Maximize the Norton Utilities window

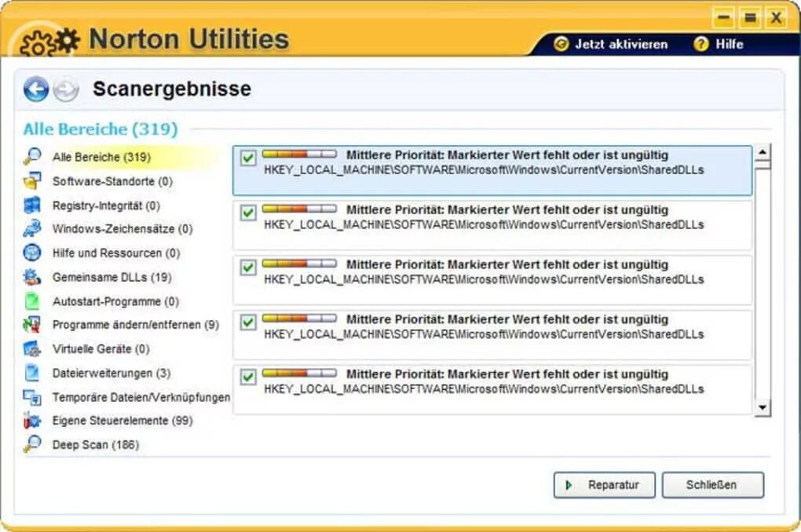coord(750,18)
